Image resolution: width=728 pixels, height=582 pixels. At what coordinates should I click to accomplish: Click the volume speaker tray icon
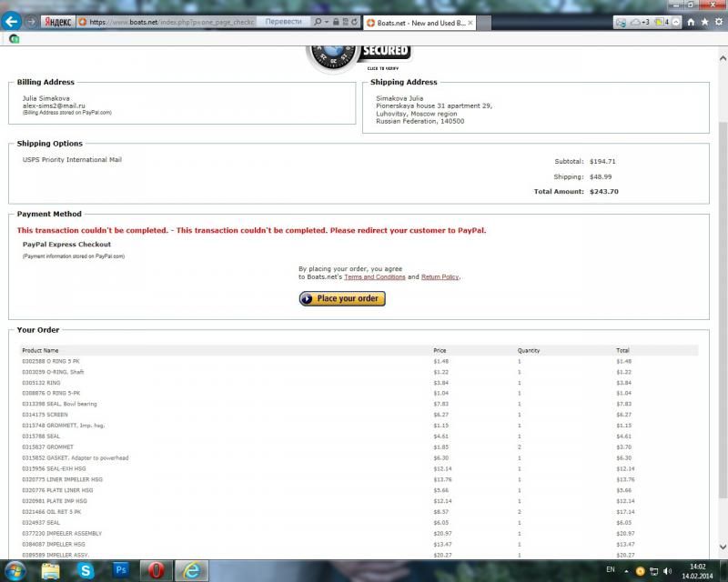click(x=669, y=569)
